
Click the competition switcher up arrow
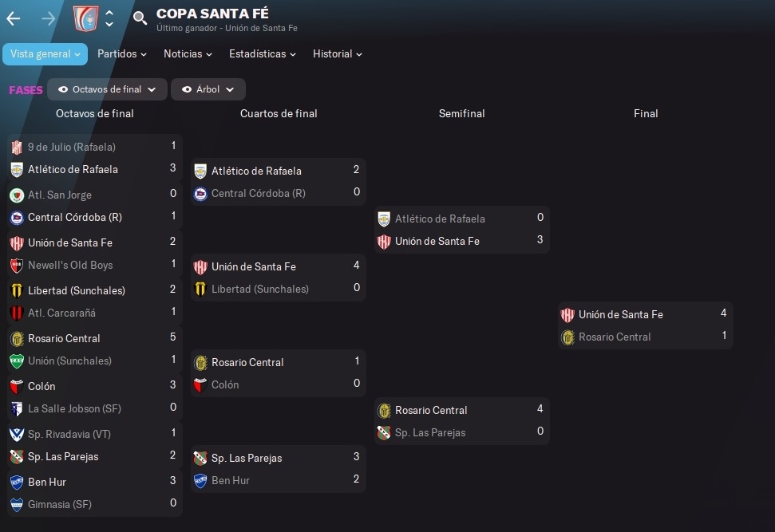click(x=109, y=13)
